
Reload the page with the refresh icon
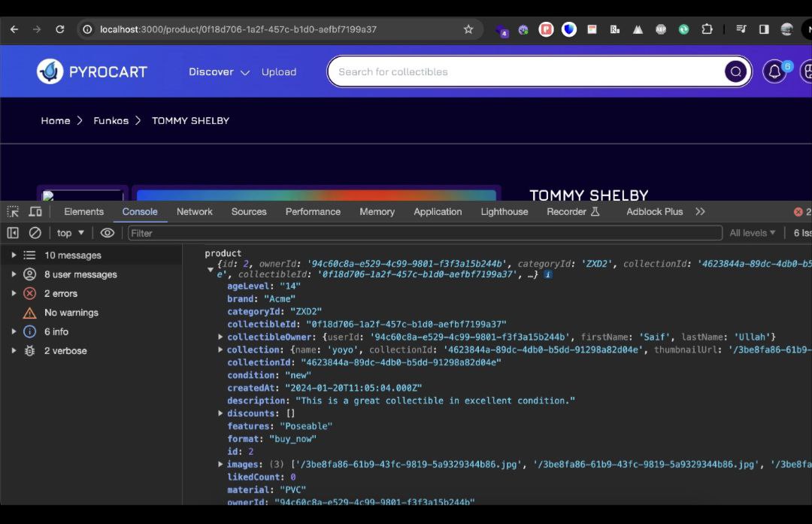coord(60,29)
